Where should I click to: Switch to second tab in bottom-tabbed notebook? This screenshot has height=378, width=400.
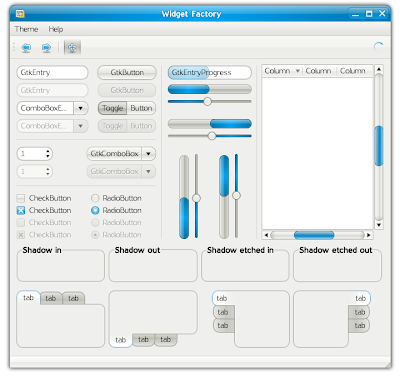(143, 339)
